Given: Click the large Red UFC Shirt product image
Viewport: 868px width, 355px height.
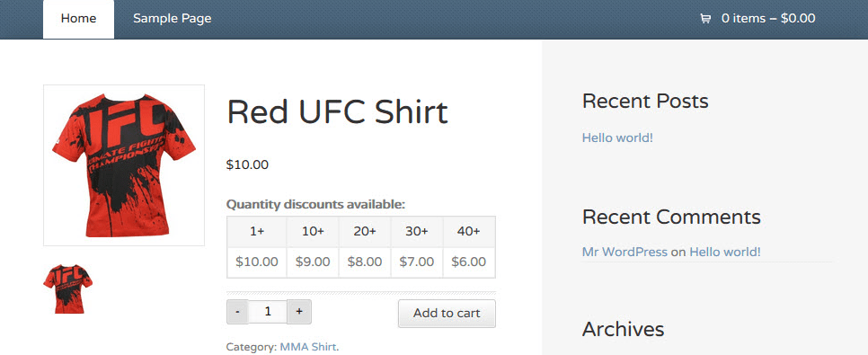Looking at the screenshot, I should click(124, 165).
